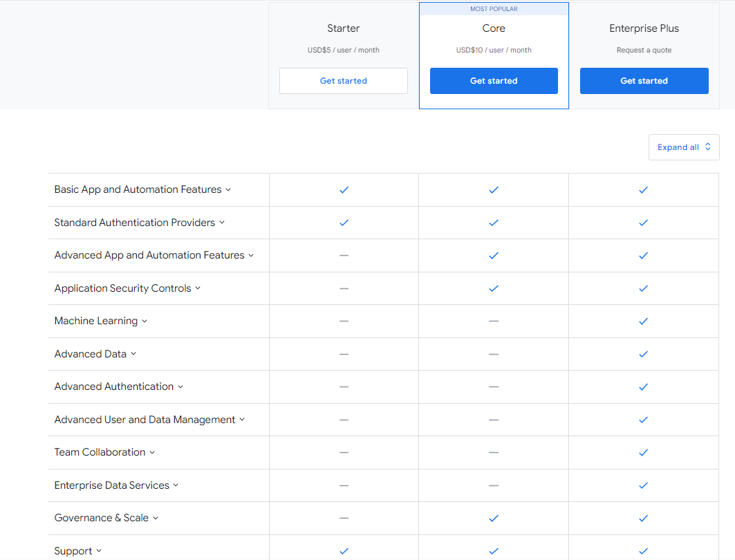Open the Standard Authentication Providers details
Image resolution: width=735 pixels, height=560 pixels.
[139, 223]
